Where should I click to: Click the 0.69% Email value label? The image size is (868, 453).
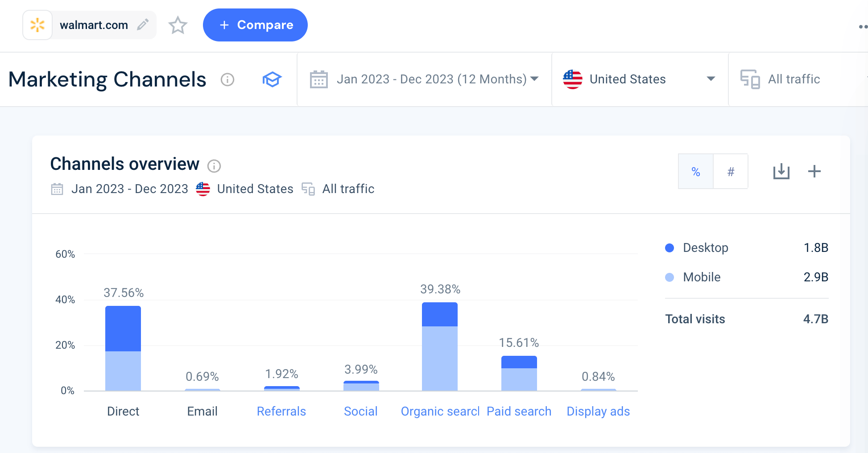[x=202, y=377]
